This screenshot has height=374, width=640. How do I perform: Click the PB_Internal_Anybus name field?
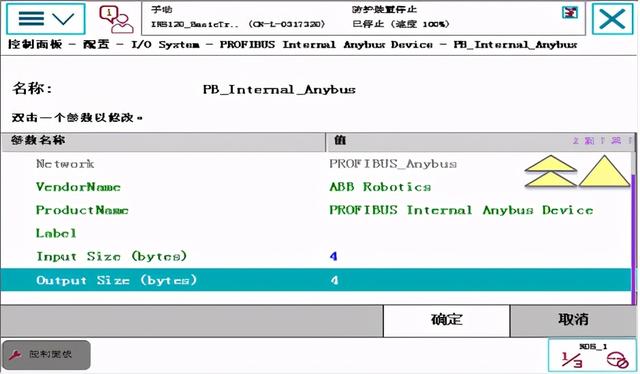tap(279, 89)
